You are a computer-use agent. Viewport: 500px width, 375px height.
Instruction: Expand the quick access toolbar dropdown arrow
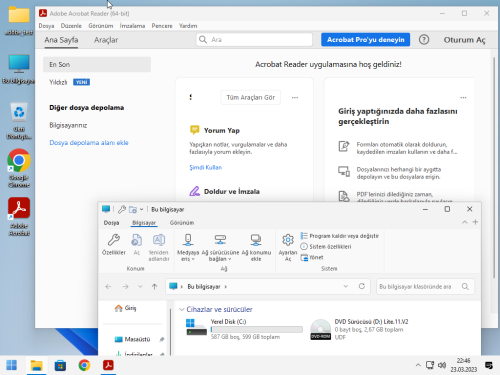(x=141, y=209)
